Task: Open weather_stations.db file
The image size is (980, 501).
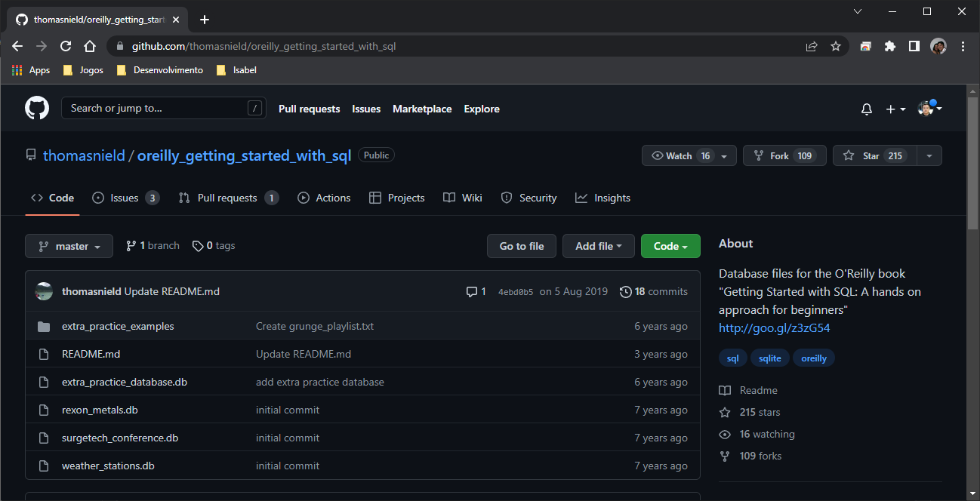Action: (x=108, y=466)
